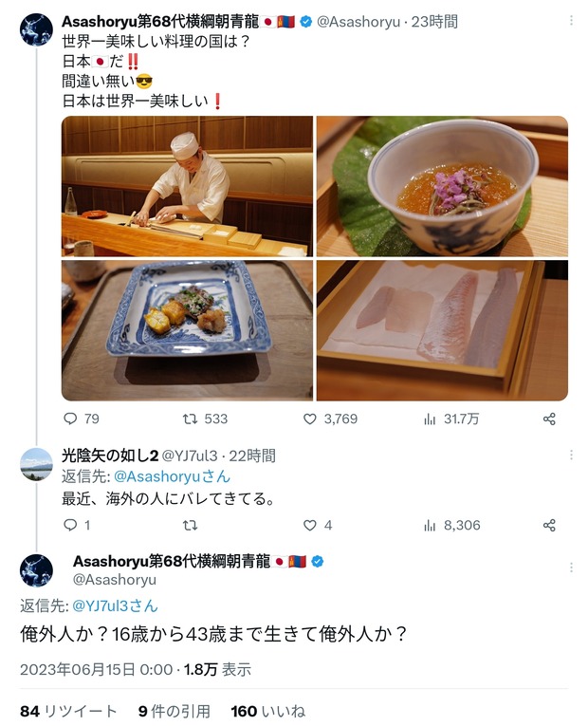Click reply icon on first Asashoryu tweet

pyautogui.click(x=70, y=419)
